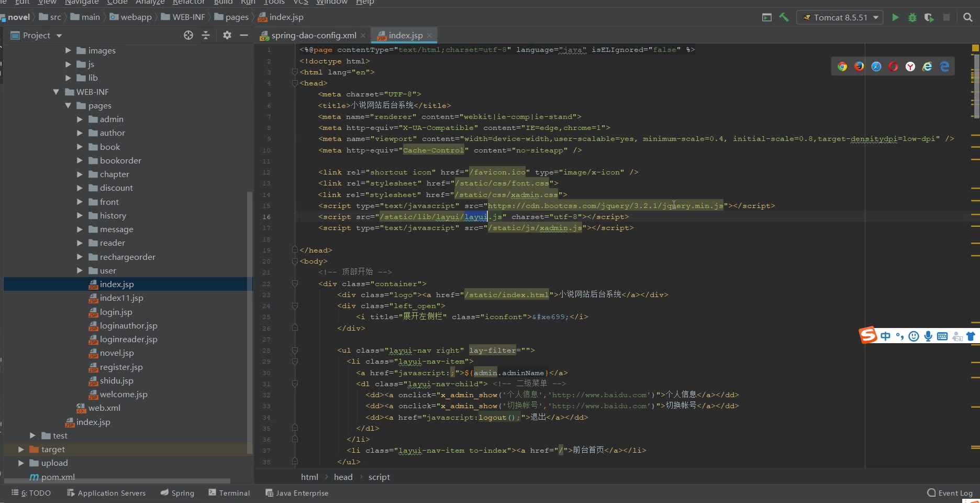
Task: Open Application Servers tool window
Action: [106, 493]
